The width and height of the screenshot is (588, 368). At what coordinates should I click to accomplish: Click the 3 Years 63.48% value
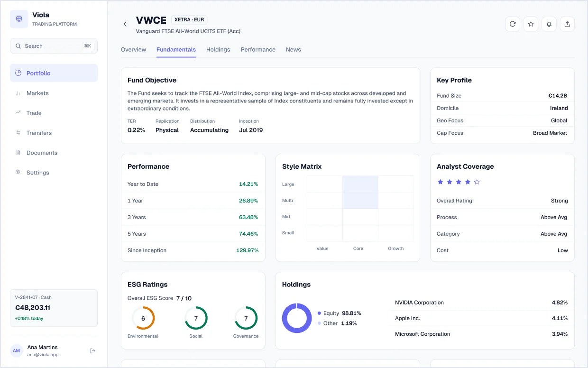248,217
